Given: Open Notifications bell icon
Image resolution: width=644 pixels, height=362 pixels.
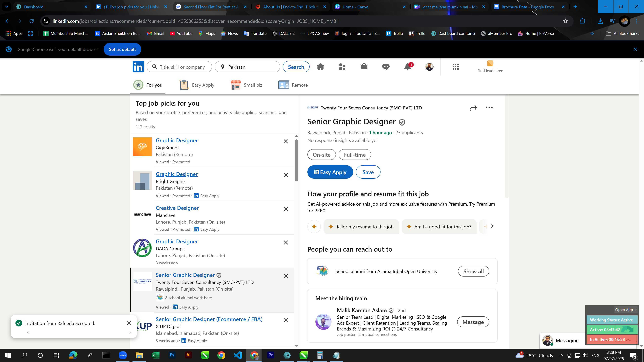Looking at the screenshot, I should click(408, 67).
